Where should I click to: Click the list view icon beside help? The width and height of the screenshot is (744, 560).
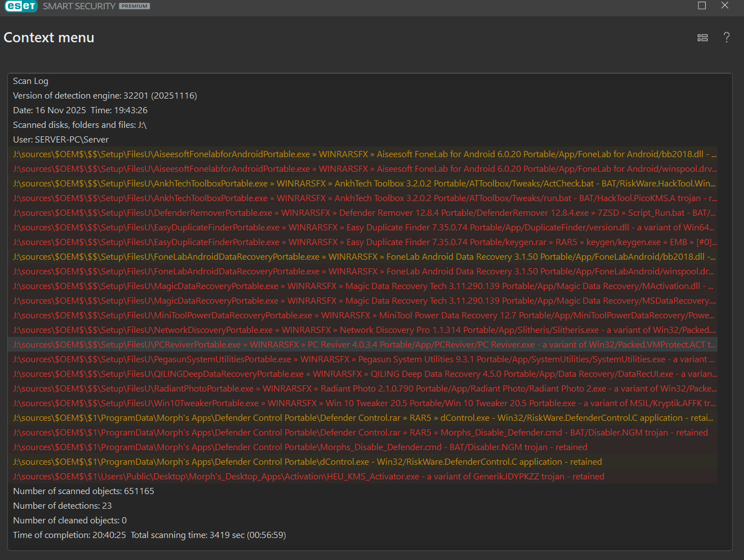click(702, 38)
